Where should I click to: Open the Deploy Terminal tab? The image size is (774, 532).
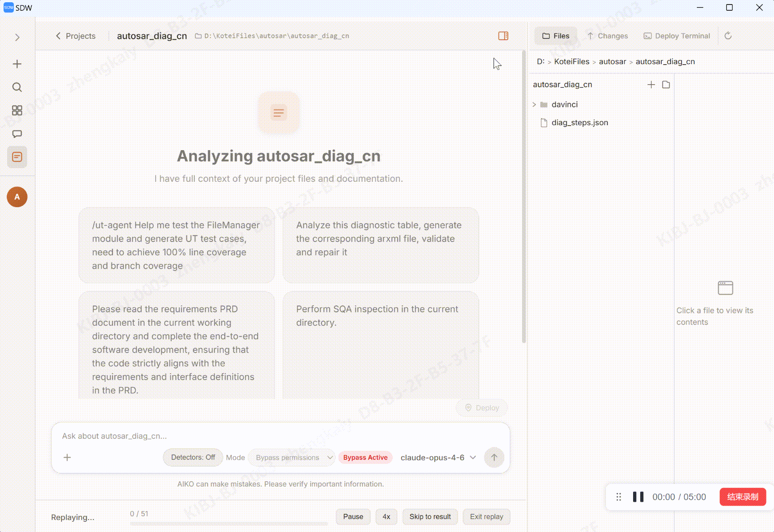pos(677,36)
